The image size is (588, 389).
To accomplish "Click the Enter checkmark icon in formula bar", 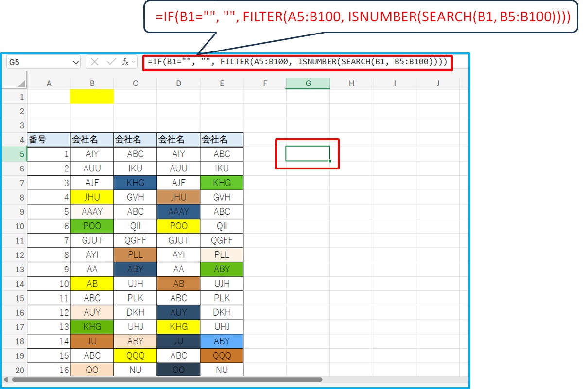I will pos(111,62).
